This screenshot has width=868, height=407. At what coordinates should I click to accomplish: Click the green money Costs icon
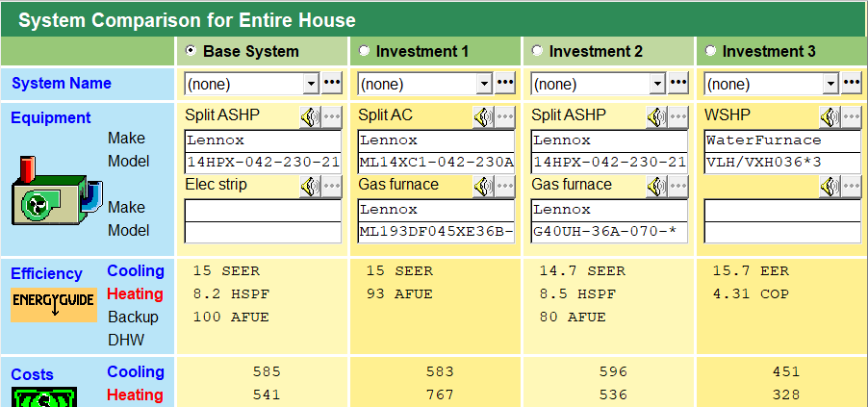(x=43, y=396)
